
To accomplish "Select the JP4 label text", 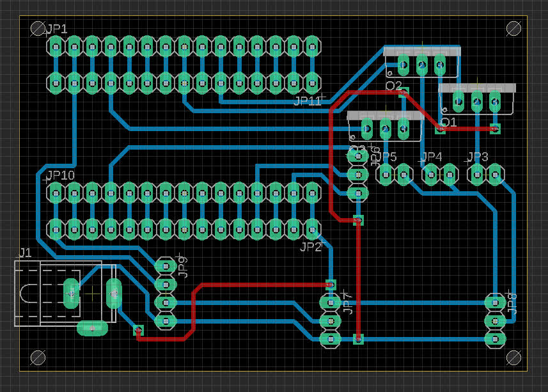I will [432, 157].
